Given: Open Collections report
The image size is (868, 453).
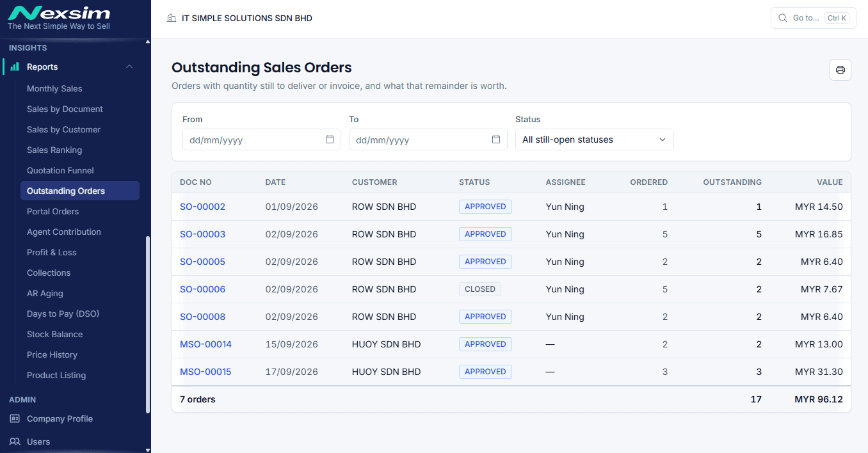Looking at the screenshot, I should coord(80,273).
